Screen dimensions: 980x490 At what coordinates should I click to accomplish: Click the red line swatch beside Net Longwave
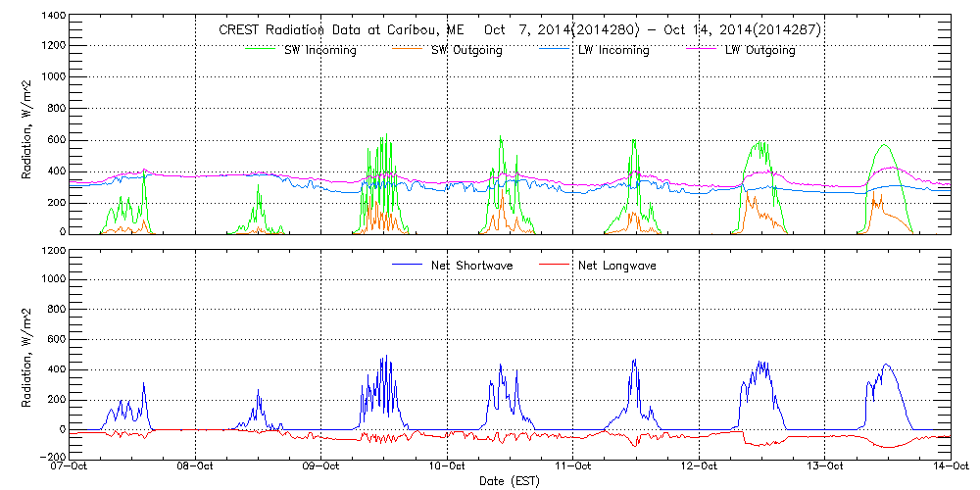tap(554, 266)
